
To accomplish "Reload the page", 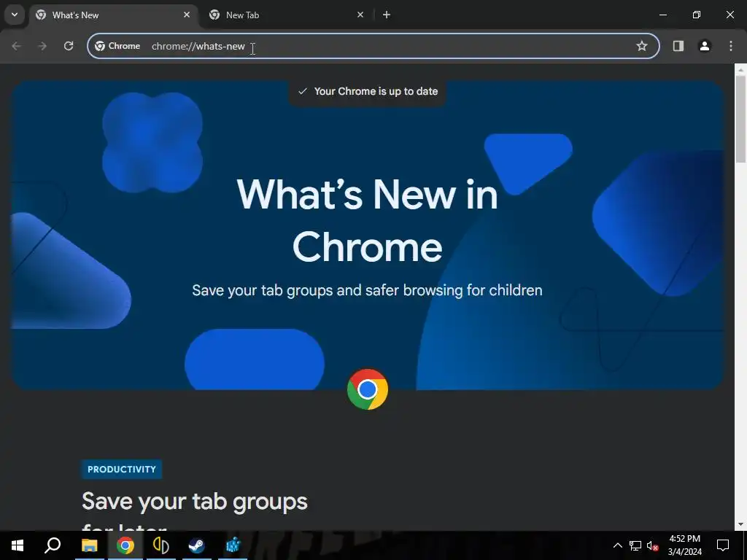I will pyautogui.click(x=69, y=46).
